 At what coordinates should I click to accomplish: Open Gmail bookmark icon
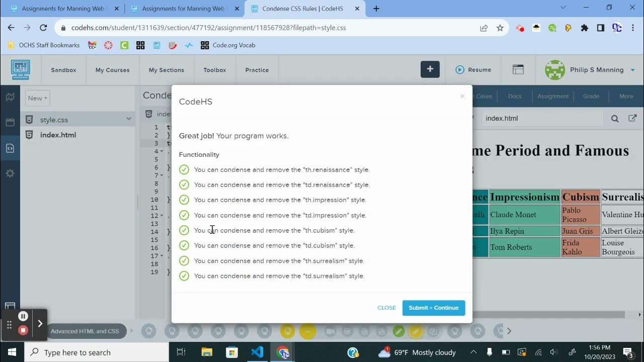coord(92,45)
